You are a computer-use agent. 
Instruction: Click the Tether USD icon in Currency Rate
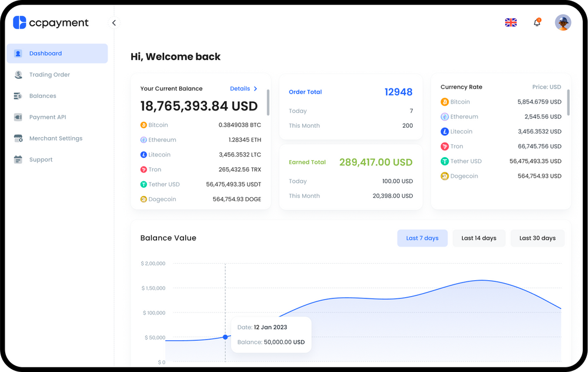[x=445, y=161]
